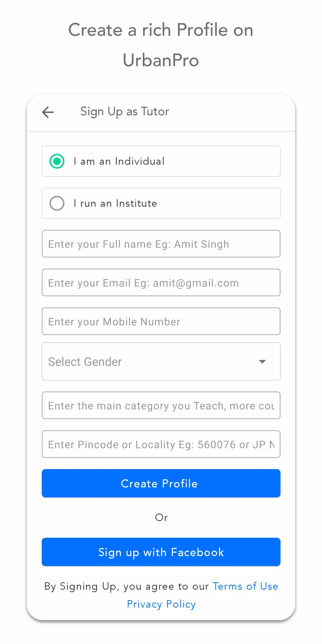The image size is (322, 644).
Task: Tap the green selected radio indicator
Action: click(x=57, y=161)
